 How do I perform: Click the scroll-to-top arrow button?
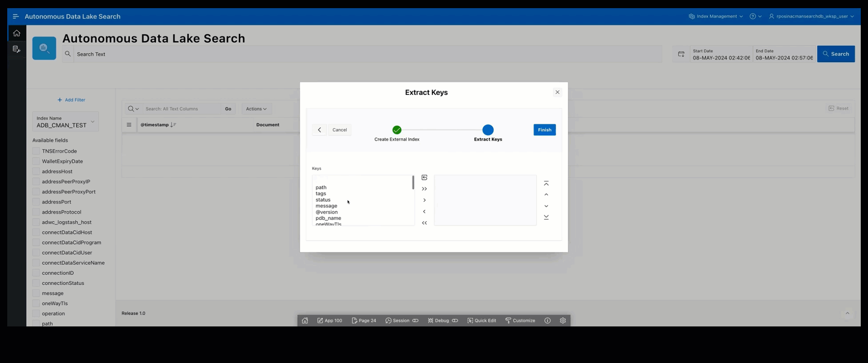[848, 313]
